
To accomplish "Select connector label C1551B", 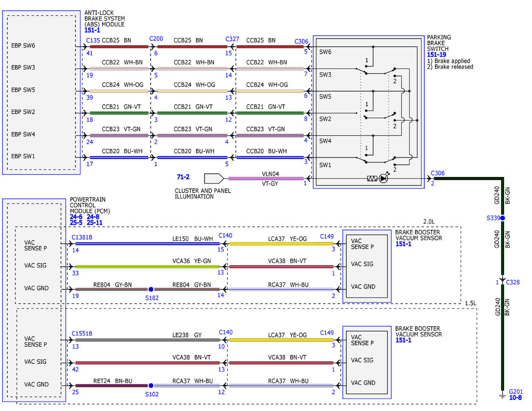I will click(82, 334).
